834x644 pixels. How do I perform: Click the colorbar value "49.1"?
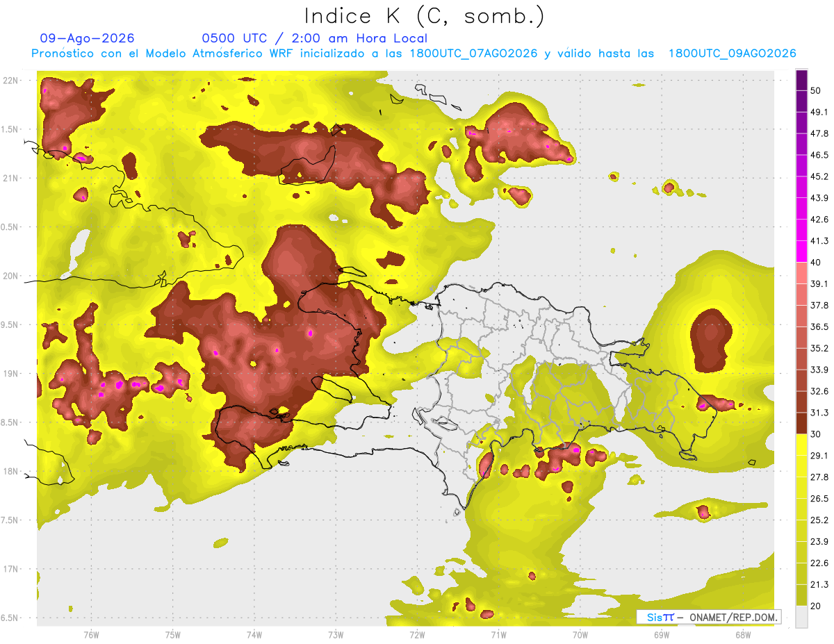[x=820, y=112]
